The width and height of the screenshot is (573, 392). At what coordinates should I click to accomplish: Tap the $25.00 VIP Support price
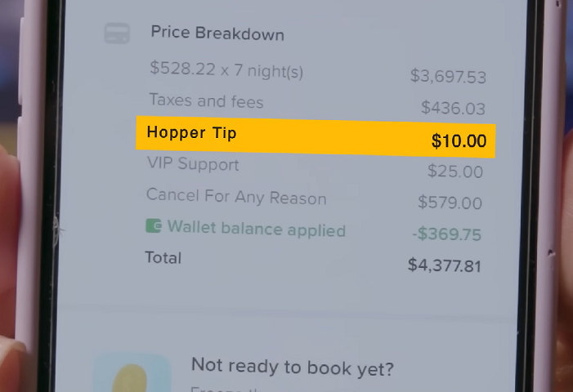(x=455, y=171)
